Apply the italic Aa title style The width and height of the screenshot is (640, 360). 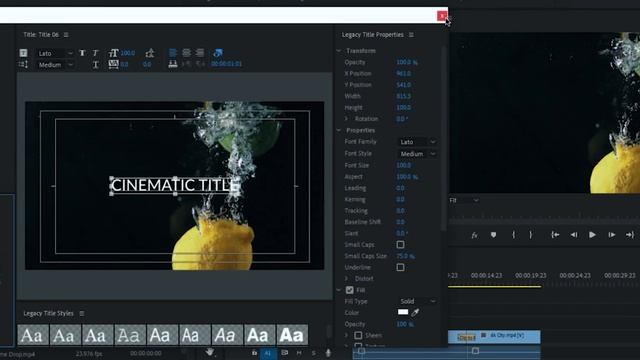227,335
